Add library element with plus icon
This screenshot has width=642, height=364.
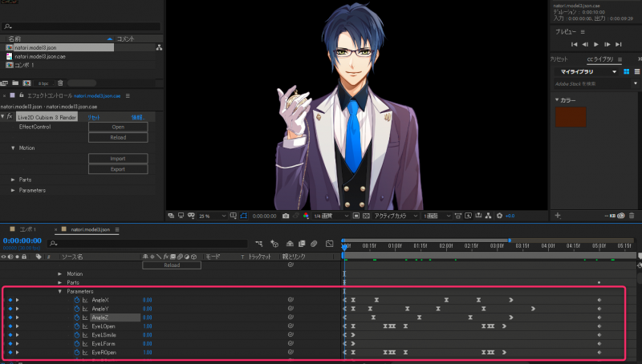pos(558,216)
